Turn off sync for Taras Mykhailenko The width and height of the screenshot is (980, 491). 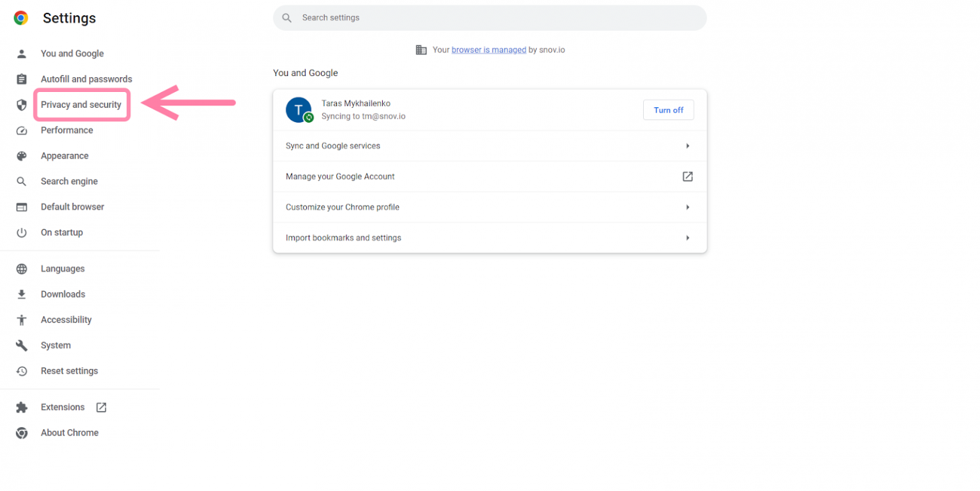click(668, 110)
